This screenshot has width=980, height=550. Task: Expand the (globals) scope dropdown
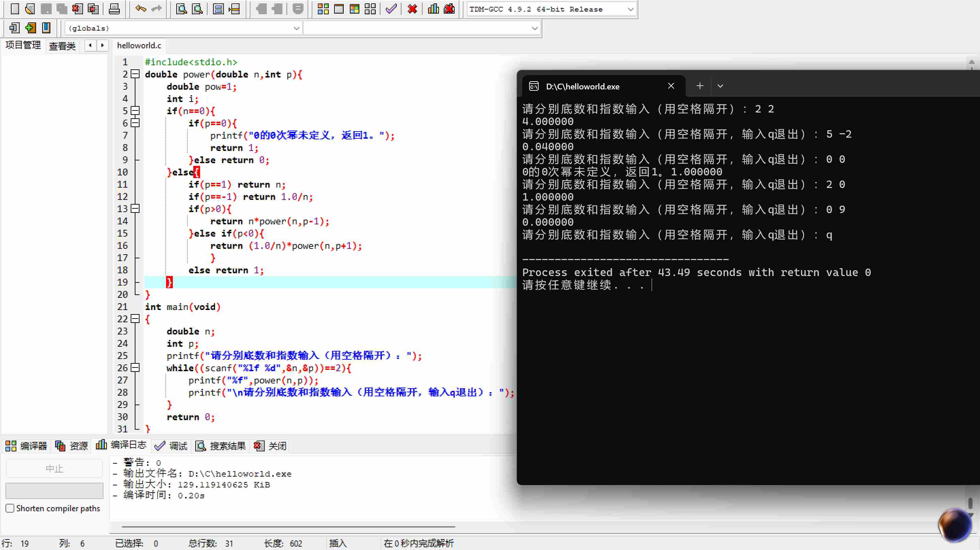[x=296, y=28]
